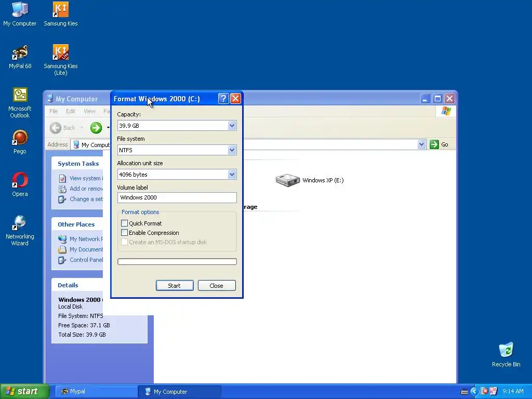This screenshot has height=399, width=532.
Task: Open the Samsung Kies desktop shortcut
Action: 61,14
